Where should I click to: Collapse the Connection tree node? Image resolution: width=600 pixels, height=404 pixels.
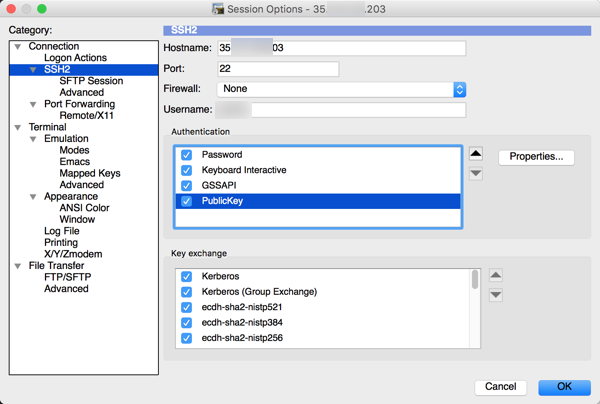point(18,47)
